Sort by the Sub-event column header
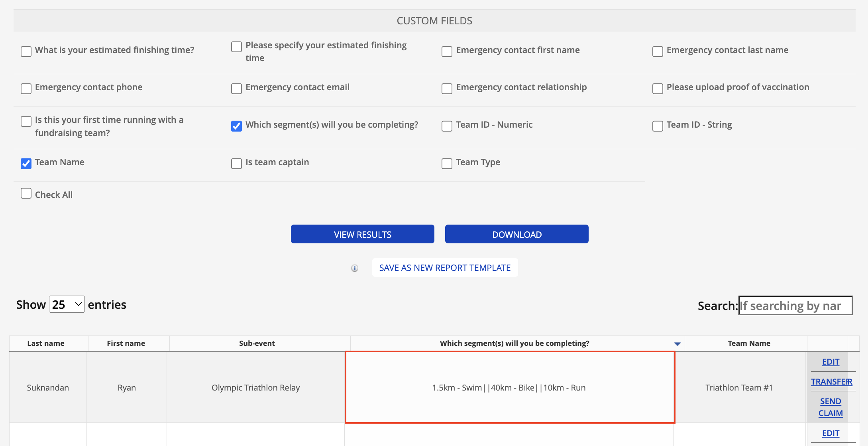The width and height of the screenshot is (868, 446). coord(257,343)
